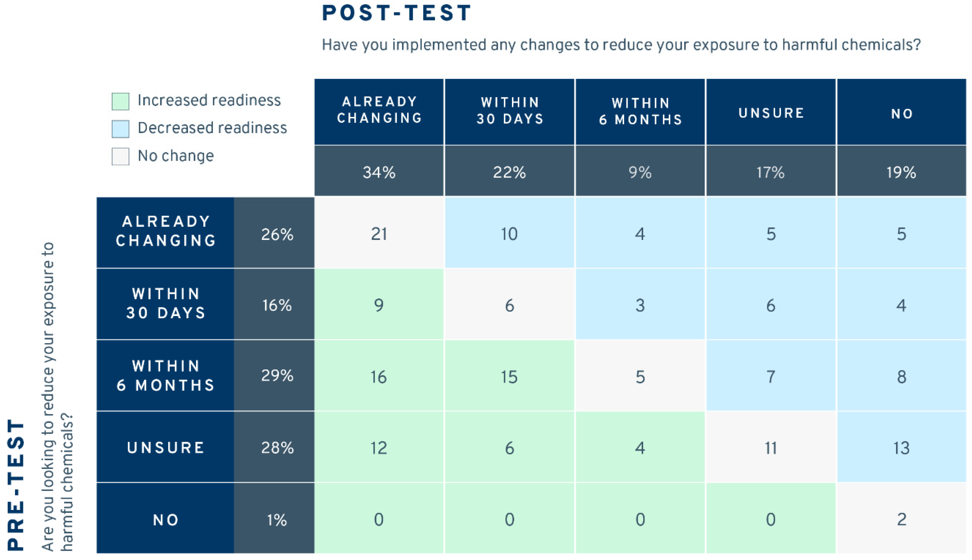Click the vertical PRE-TEST heading

click(x=16, y=484)
